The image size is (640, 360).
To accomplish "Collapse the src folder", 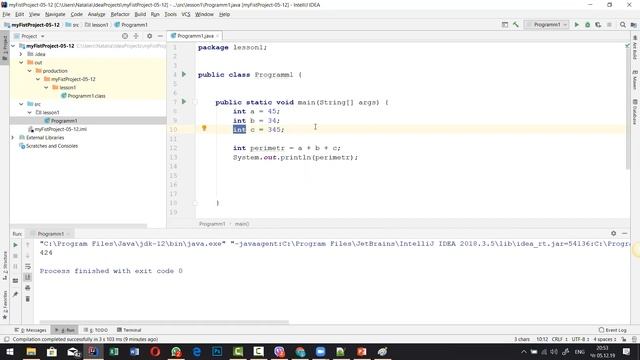I will coord(21,104).
